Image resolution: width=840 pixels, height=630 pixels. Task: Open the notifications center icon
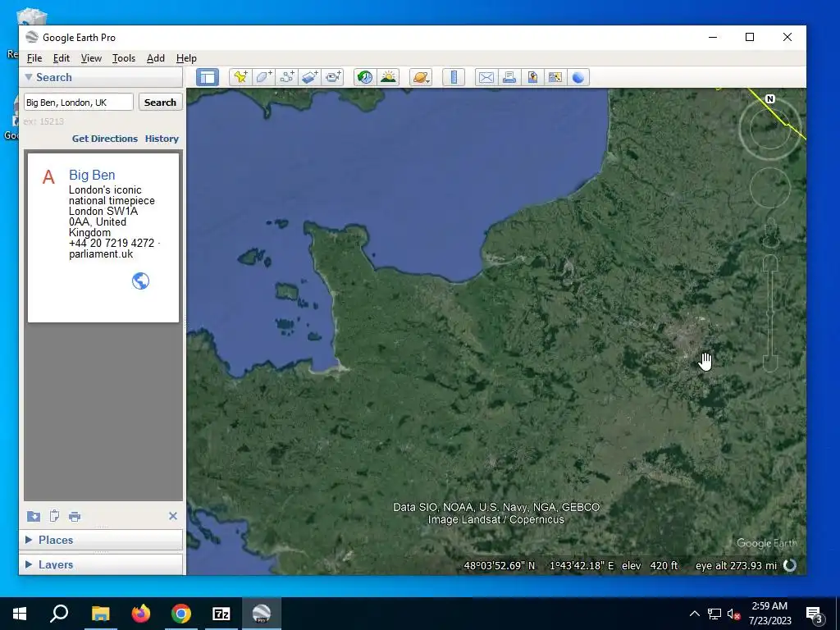coord(815,614)
